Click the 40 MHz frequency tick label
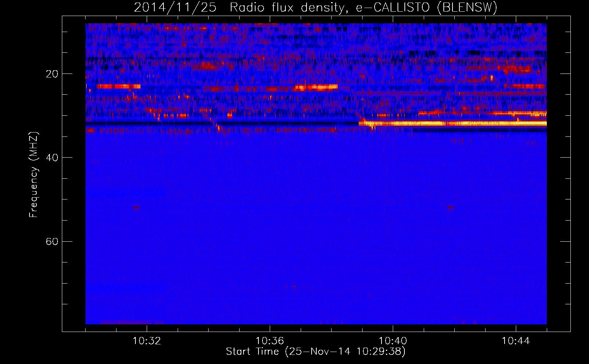Image resolution: width=589 pixels, height=364 pixels. click(52, 158)
